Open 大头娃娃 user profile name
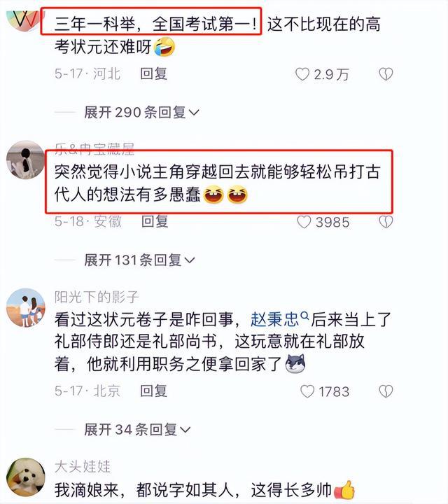448x504 pixels. [x=83, y=466]
